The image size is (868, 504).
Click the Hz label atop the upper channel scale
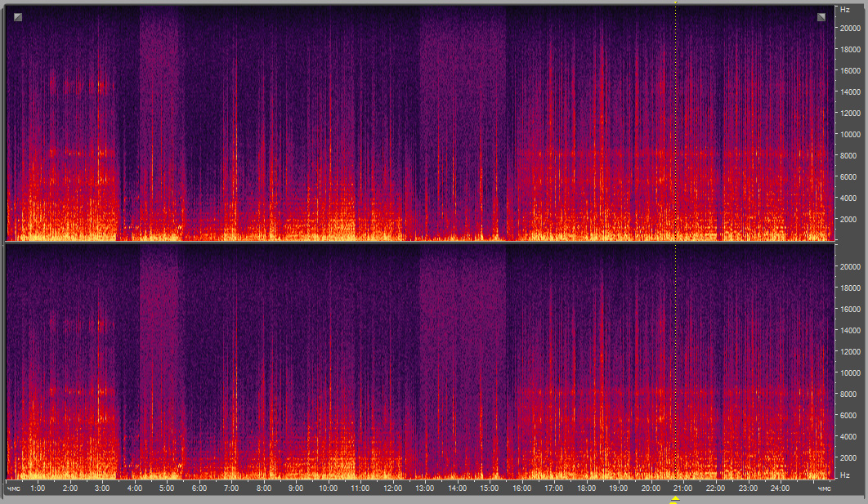(844, 10)
